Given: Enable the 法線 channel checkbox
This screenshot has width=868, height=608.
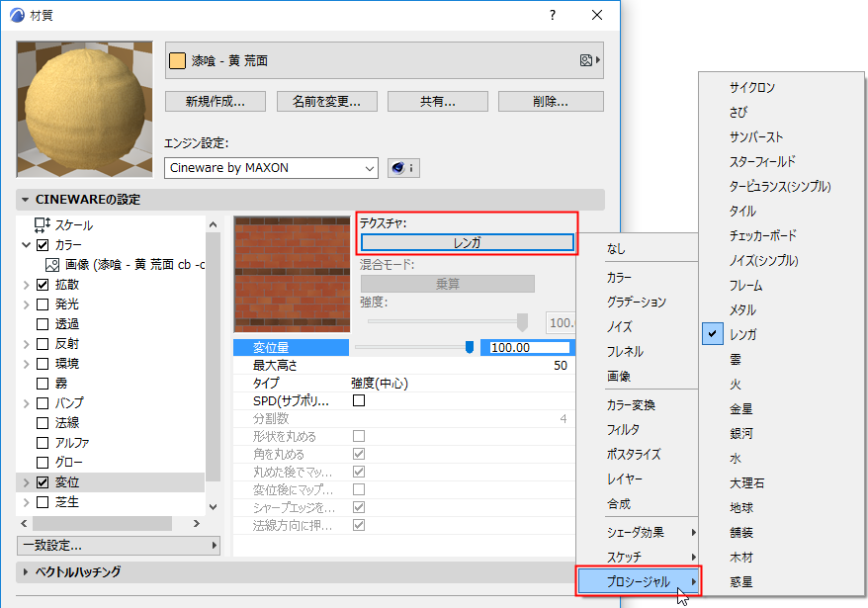Looking at the screenshot, I should 43,423.
